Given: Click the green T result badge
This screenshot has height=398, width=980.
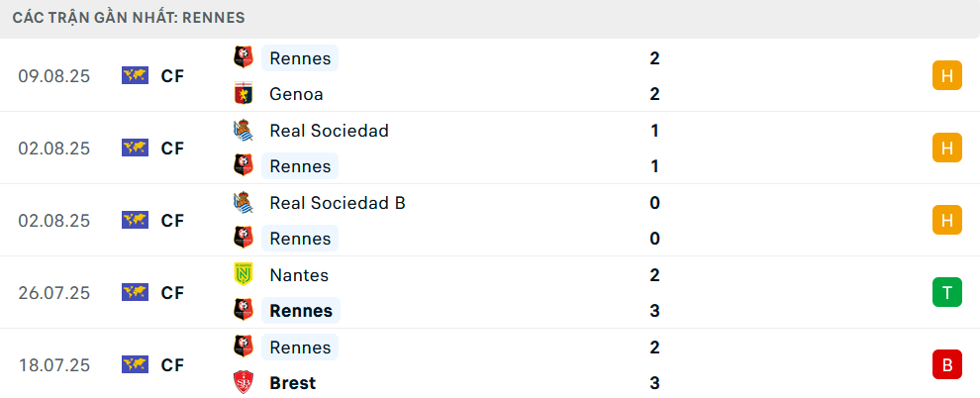Looking at the screenshot, I should pyautogui.click(x=946, y=292).
